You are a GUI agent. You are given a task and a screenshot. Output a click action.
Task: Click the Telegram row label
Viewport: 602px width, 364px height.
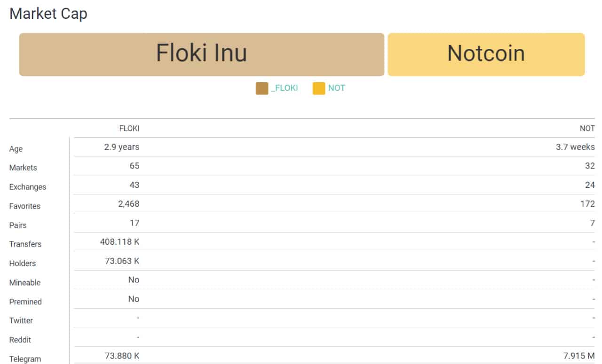(25, 359)
